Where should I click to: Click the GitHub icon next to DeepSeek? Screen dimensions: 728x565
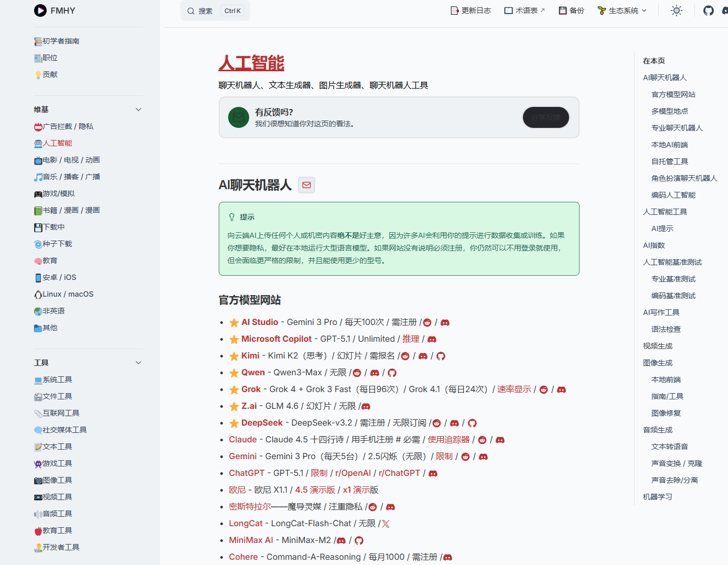[x=472, y=423]
